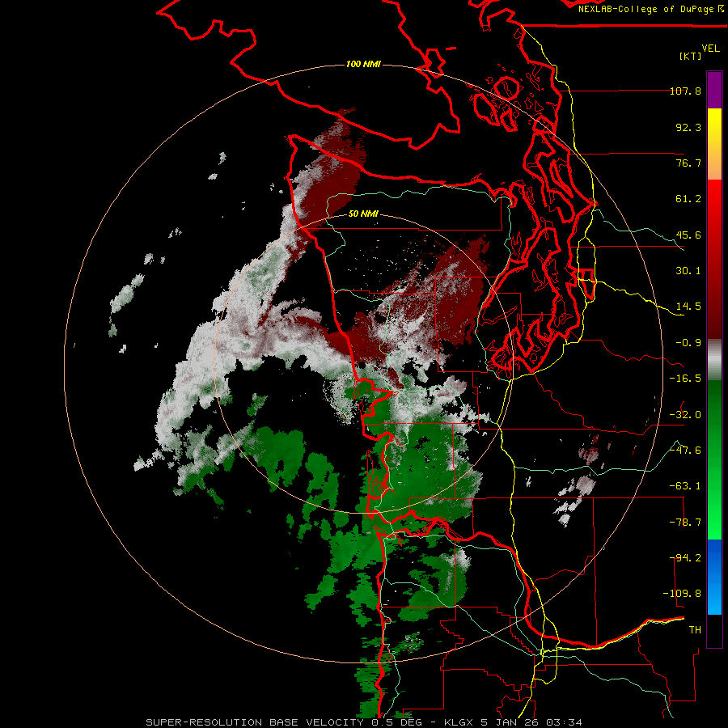The width and height of the screenshot is (728, 728).
Task: Click the 30.1 velocity scale value
Action: (688, 271)
